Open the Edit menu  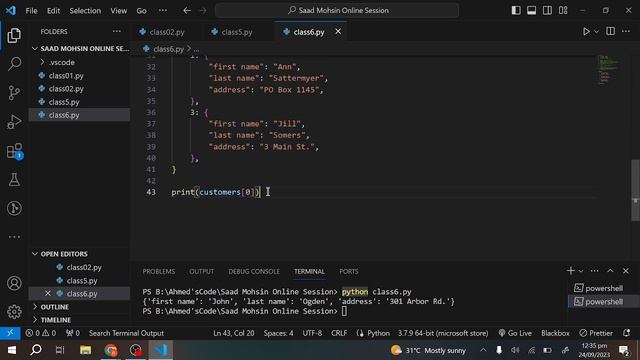(x=53, y=11)
